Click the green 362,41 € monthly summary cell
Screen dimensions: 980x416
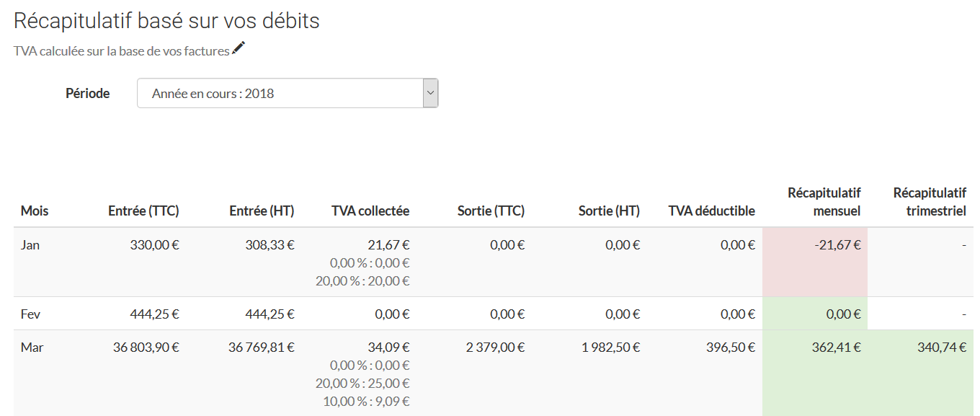click(x=815, y=373)
